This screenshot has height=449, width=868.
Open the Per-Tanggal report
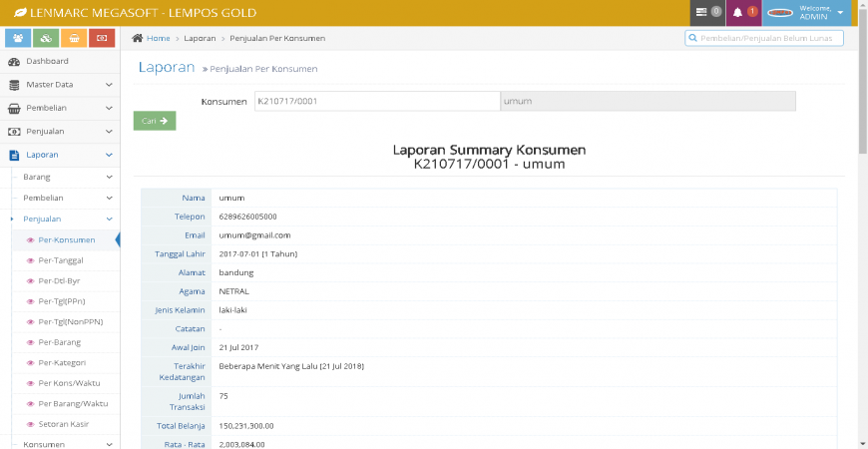tap(60, 260)
